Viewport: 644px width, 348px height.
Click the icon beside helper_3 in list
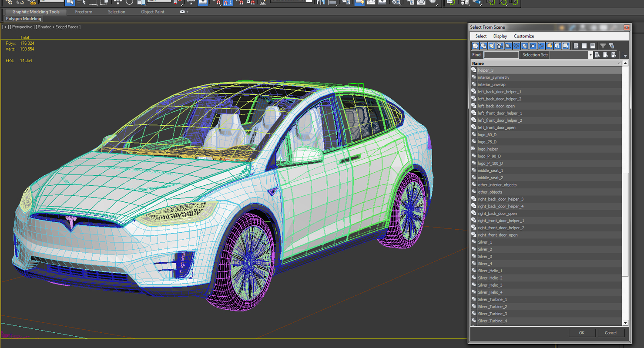click(x=474, y=70)
